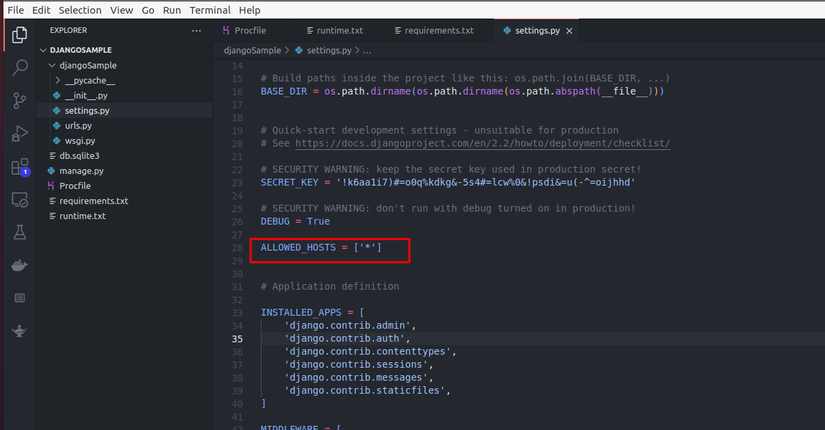Click the INSTALLED_APPS declaration line
Viewport: 825px width, 430px height.
click(x=313, y=313)
